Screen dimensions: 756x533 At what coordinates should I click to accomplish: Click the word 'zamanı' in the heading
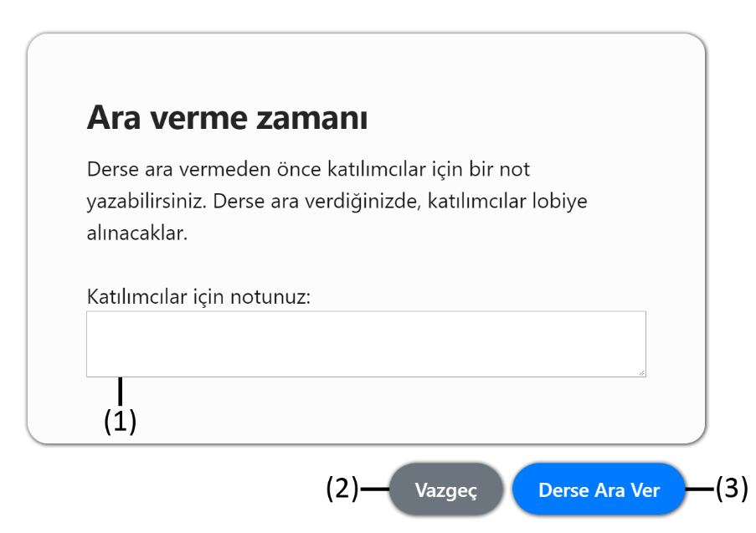click(312, 118)
